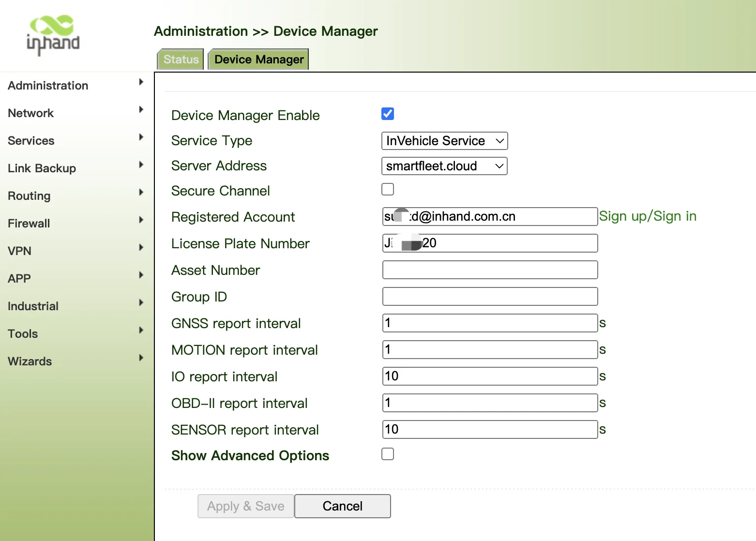The image size is (756, 541).
Task: Open the Firewall sidebar menu
Action: pyautogui.click(x=29, y=224)
